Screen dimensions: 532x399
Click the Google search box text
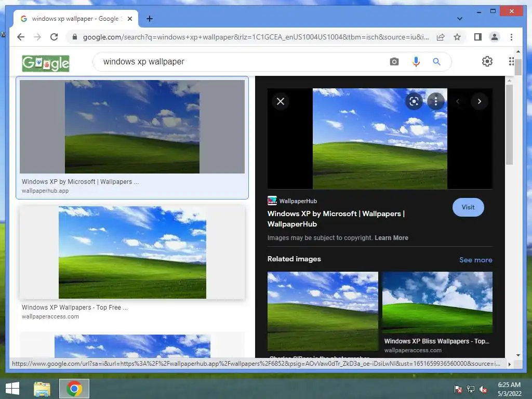144,61
